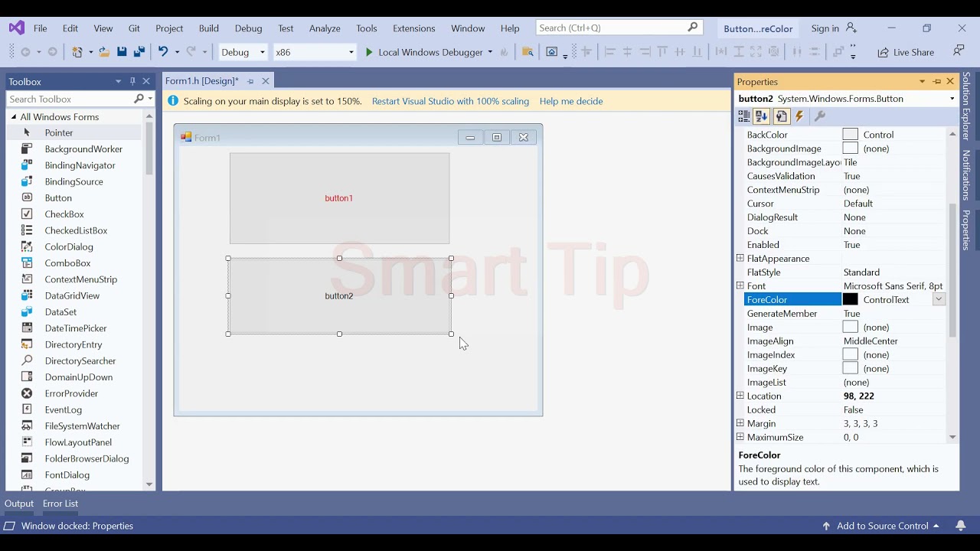Open the Error List tab

coord(60,504)
